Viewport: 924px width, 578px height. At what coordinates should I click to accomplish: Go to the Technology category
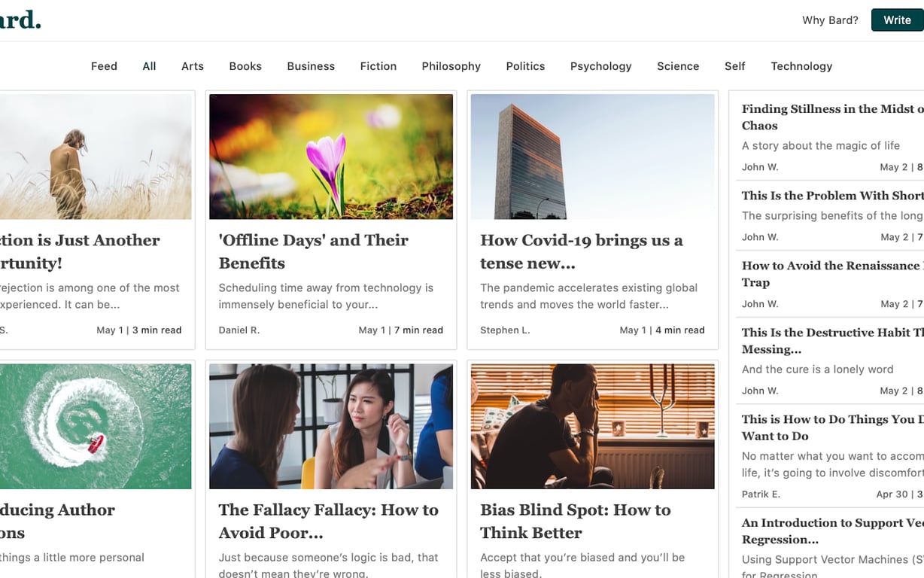pos(801,66)
